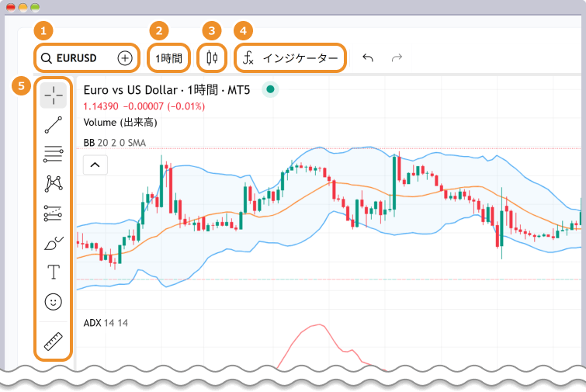Click the 1.14390 price value
This screenshot has height=392, width=586.
pos(101,106)
